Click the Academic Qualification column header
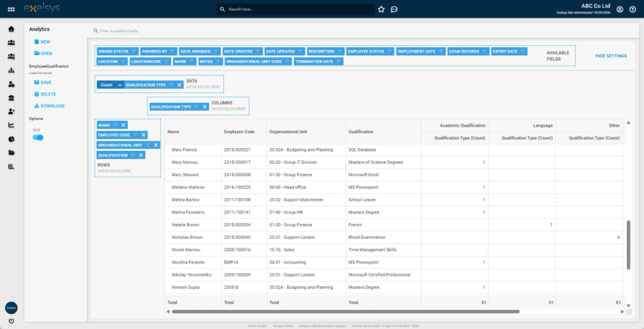 pyautogui.click(x=454, y=125)
